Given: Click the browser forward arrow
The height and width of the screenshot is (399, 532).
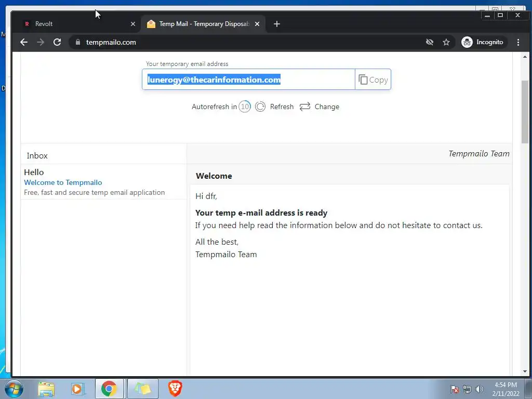Looking at the screenshot, I should [x=41, y=42].
